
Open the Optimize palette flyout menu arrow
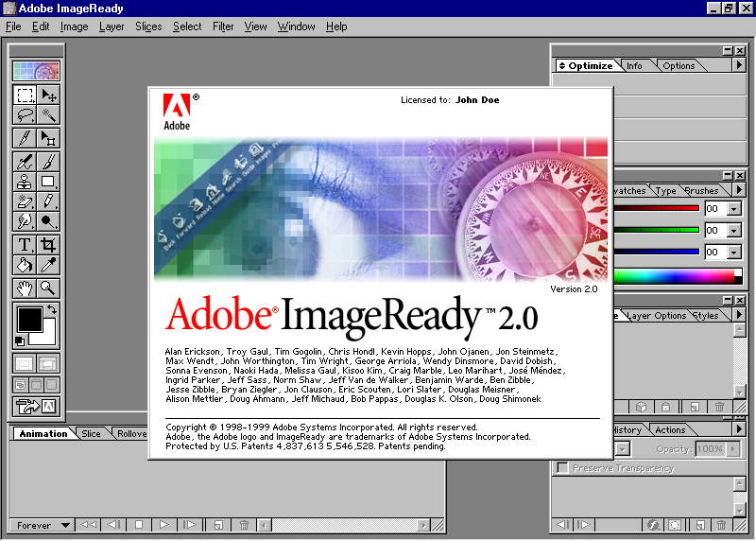(x=739, y=65)
